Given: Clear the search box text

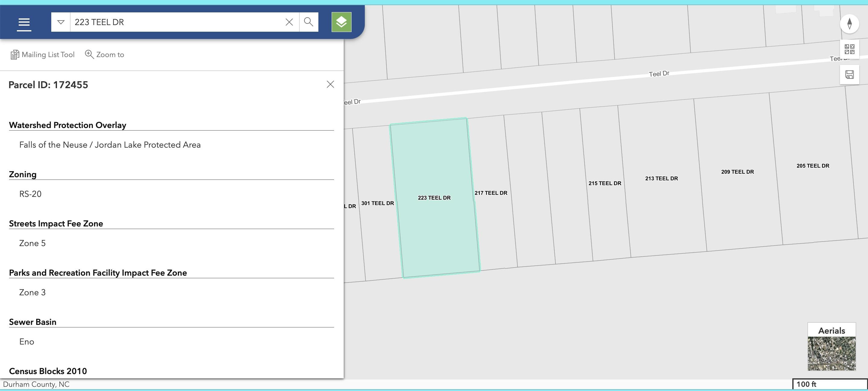Looking at the screenshot, I should click(289, 22).
